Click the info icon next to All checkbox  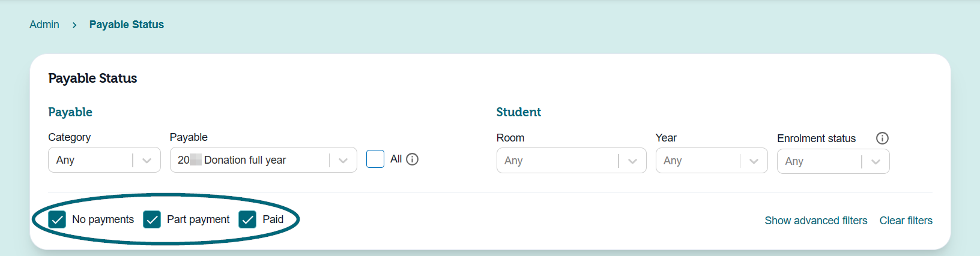(x=412, y=159)
